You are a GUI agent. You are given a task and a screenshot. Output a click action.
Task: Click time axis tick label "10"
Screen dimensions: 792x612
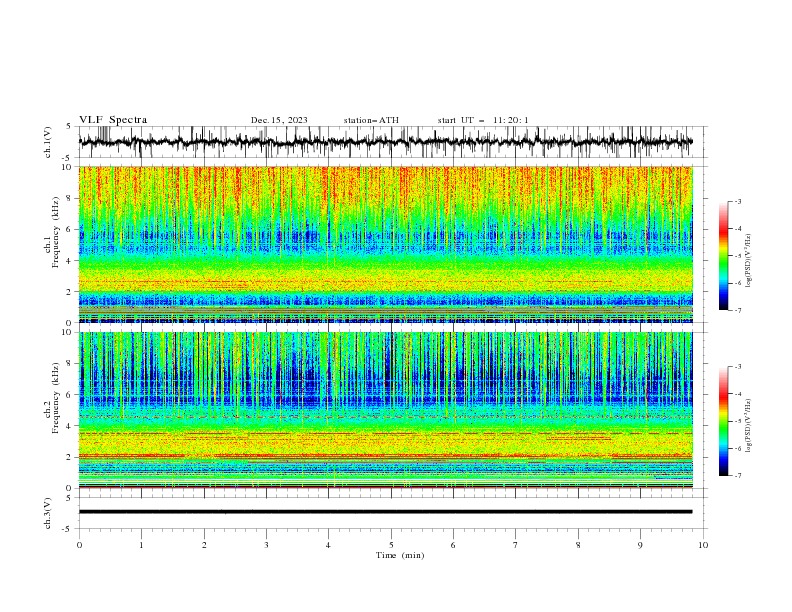703,545
